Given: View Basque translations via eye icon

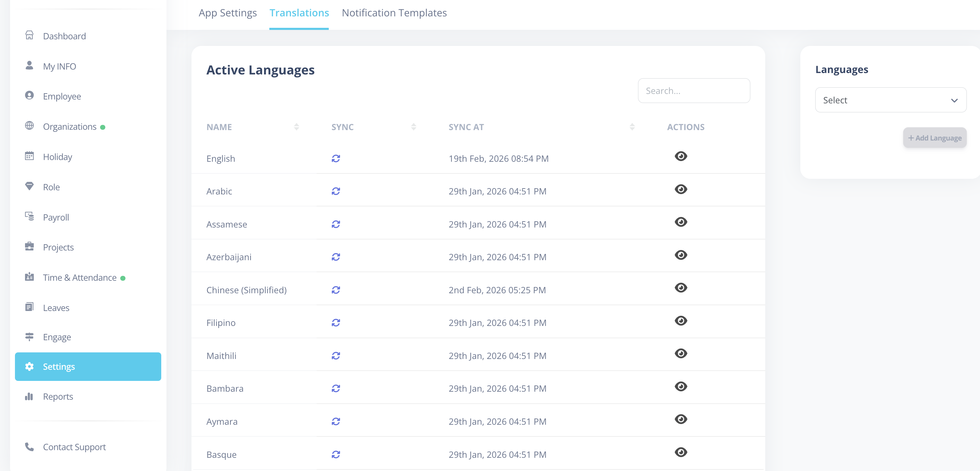Looking at the screenshot, I should pyautogui.click(x=680, y=452).
